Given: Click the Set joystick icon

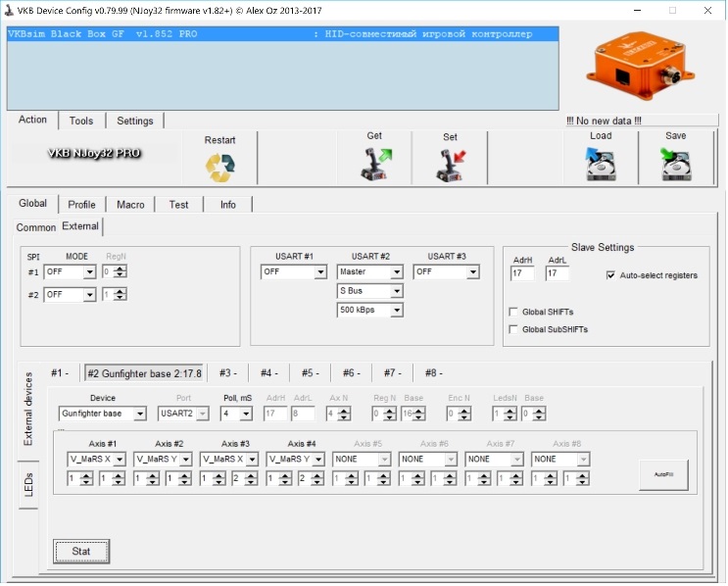Looking at the screenshot, I should pos(451,166).
